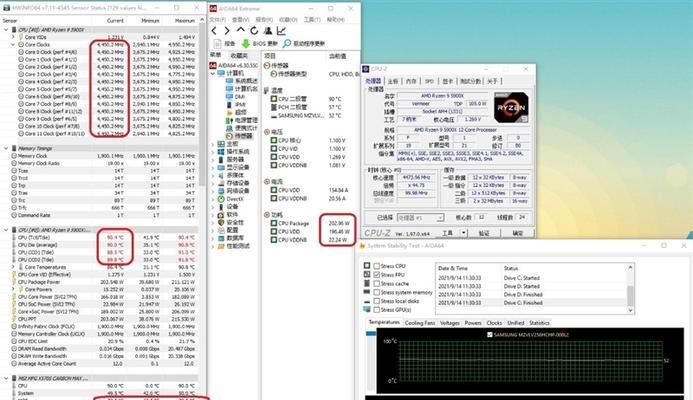This screenshot has width=693, height=400.
Task: Click the Maximum column header in HWiNFO
Action: click(185, 20)
